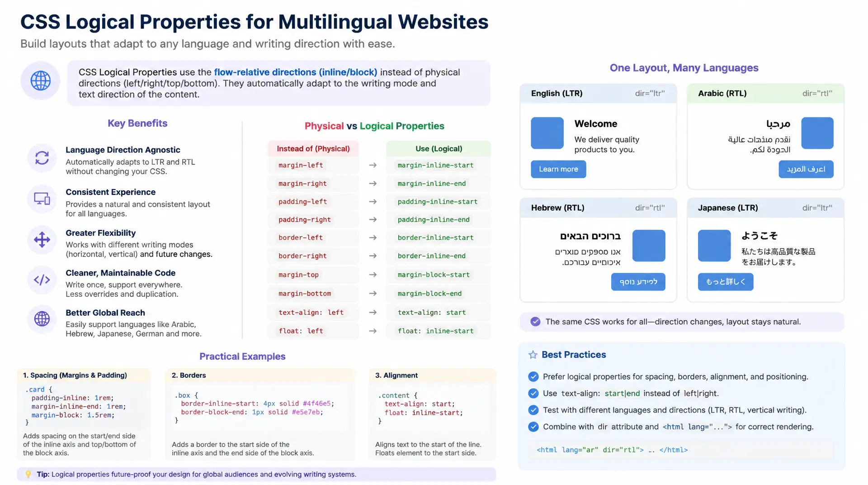Click the '1. Spacing (Margins & Padding)' example title
Screen dimensions: 868x485
pyautogui.click(x=75, y=376)
